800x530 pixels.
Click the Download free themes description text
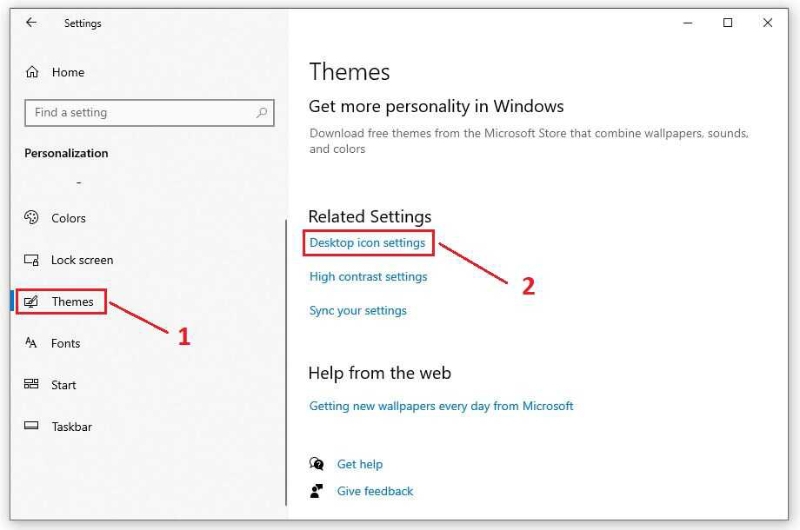coord(529,141)
